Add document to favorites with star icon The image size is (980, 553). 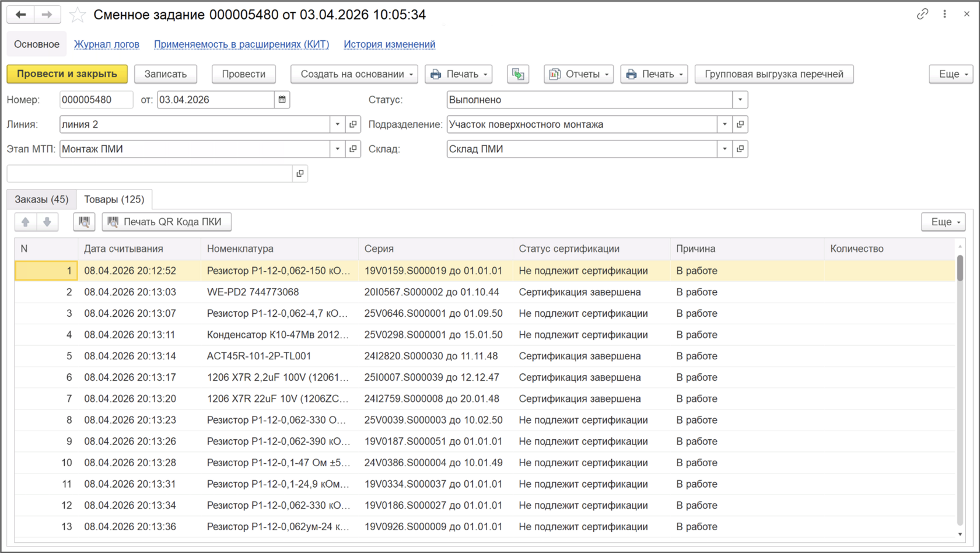77,15
